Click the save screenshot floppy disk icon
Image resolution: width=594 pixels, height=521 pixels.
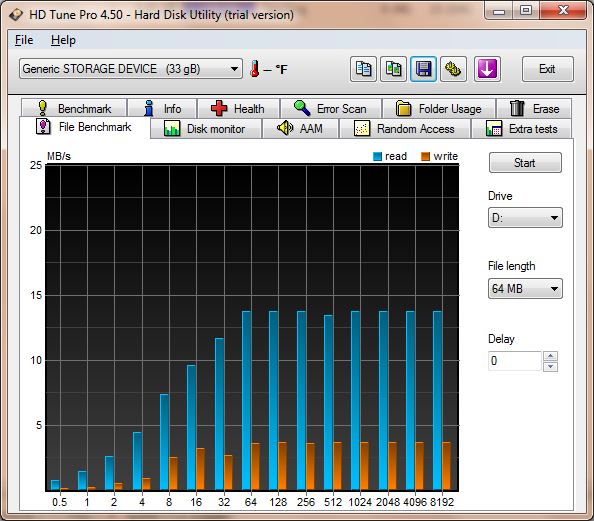coord(423,69)
